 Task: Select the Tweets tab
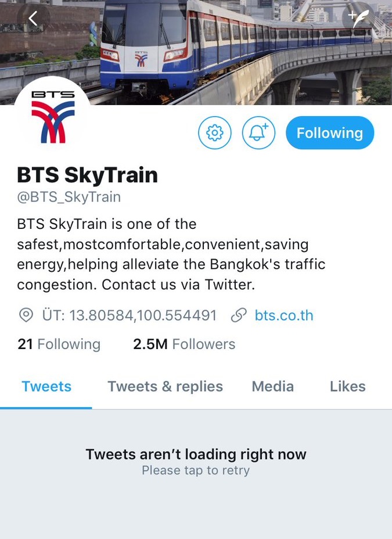pos(46,387)
